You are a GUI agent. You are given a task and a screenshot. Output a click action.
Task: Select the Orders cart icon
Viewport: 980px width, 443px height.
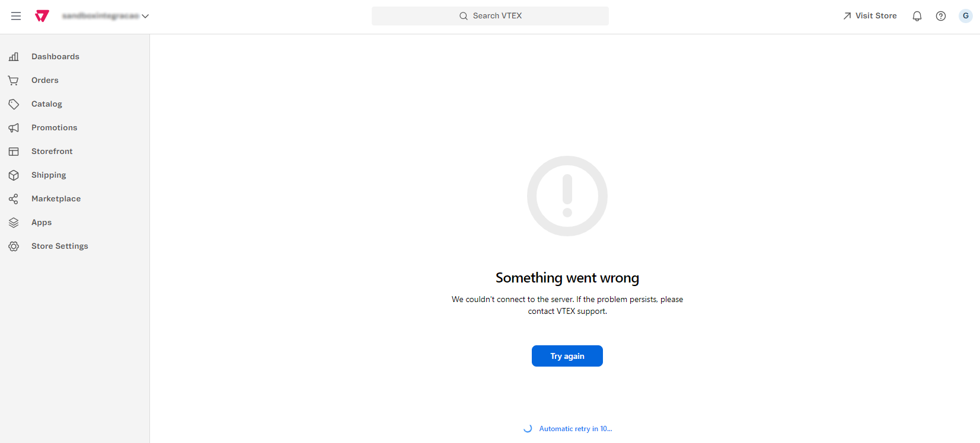click(14, 80)
